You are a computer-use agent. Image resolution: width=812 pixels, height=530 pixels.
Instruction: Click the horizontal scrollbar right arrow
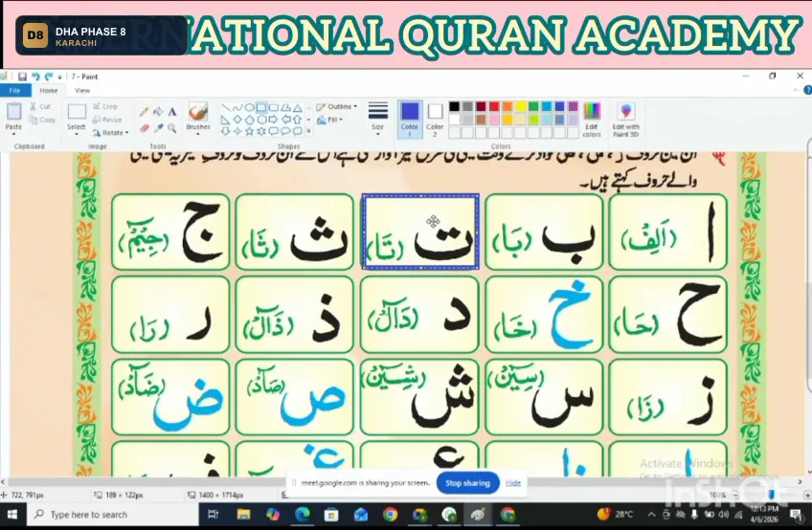[x=800, y=482]
